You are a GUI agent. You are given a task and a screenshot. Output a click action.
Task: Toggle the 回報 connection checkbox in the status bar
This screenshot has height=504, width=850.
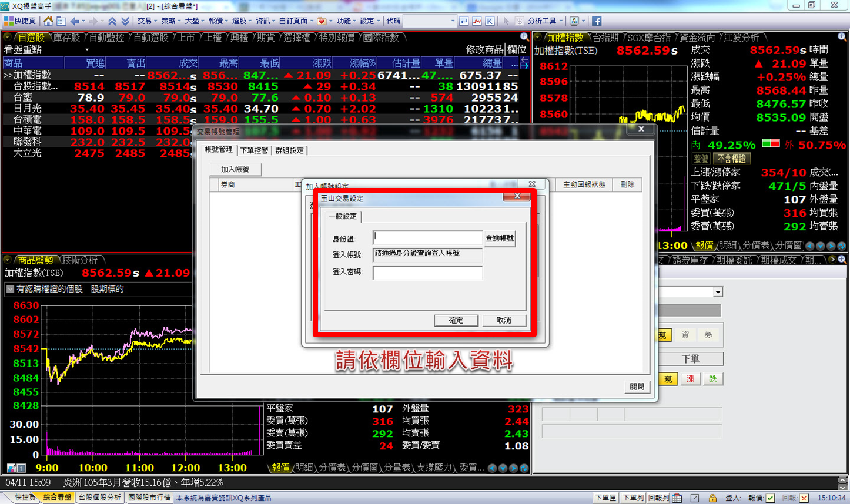click(804, 498)
